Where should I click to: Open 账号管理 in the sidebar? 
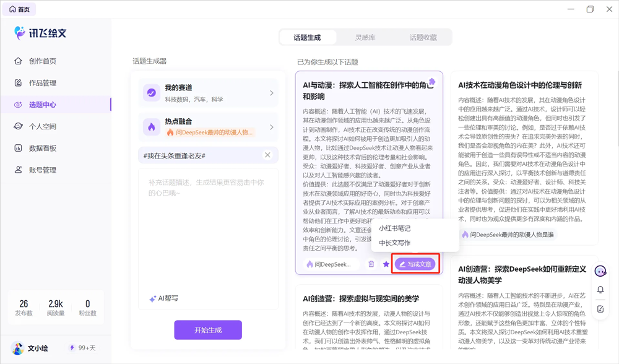(x=42, y=170)
